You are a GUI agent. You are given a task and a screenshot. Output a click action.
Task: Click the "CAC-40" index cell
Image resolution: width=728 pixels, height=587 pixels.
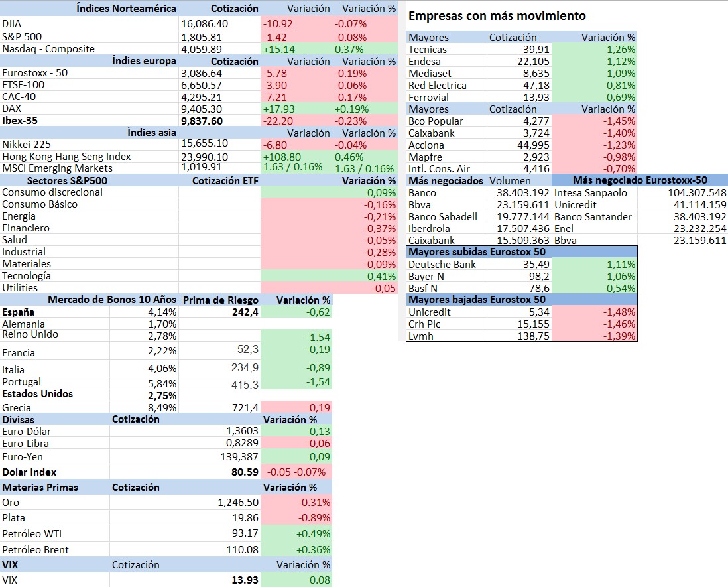[19, 97]
